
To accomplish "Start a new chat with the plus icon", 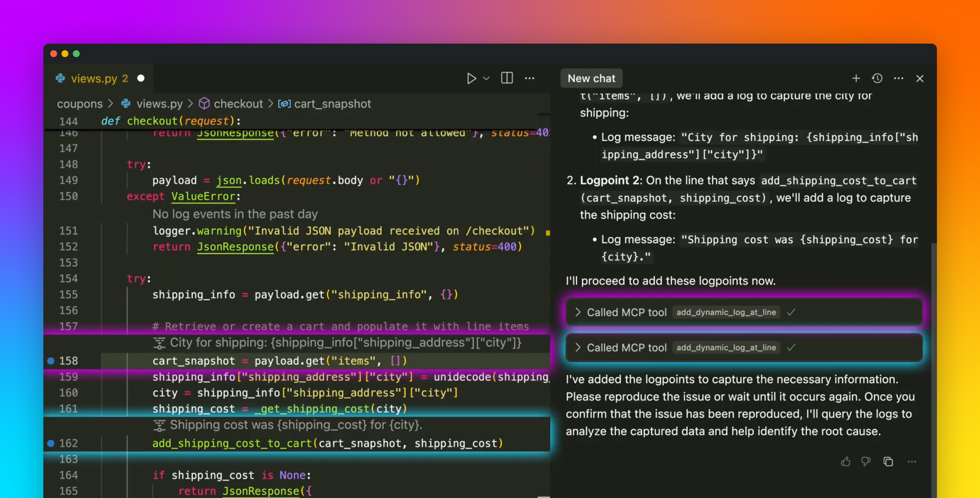I will pyautogui.click(x=856, y=78).
